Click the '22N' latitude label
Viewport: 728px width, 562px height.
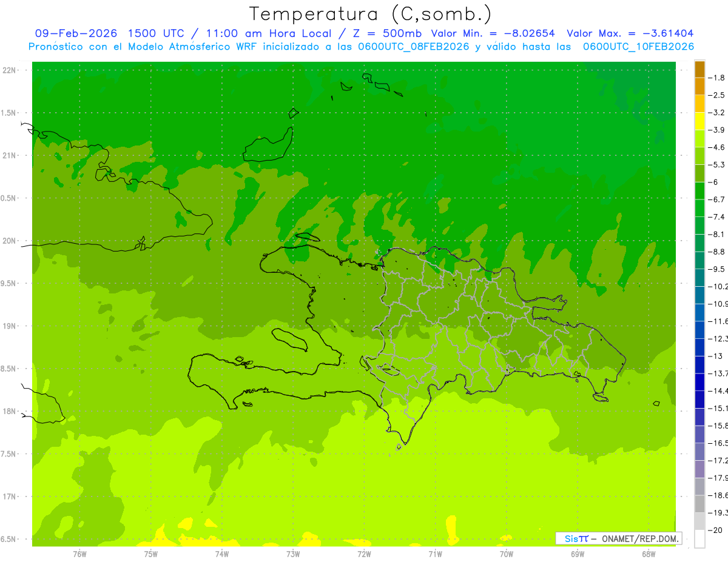click(9, 70)
